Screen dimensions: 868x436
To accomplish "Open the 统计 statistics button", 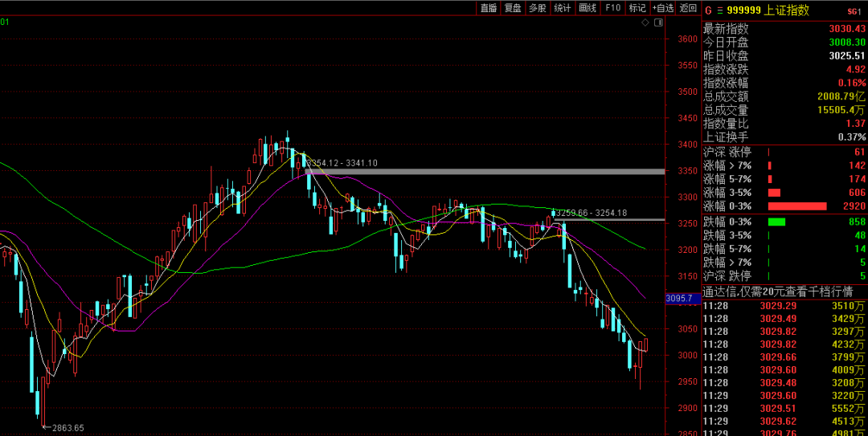I will [563, 8].
